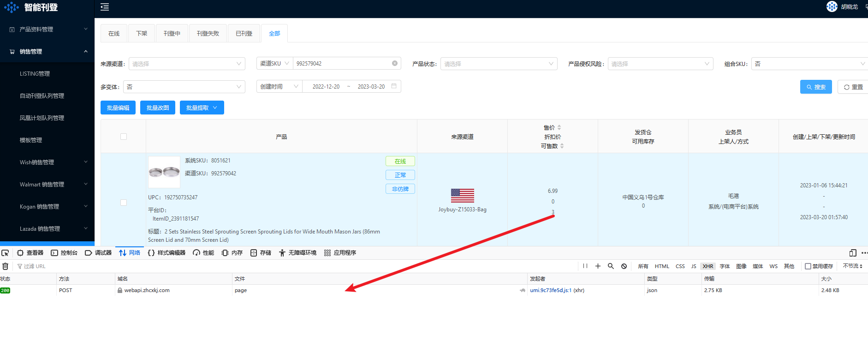Open the date range calendar icon
The width and height of the screenshot is (868, 359).
coord(394,86)
